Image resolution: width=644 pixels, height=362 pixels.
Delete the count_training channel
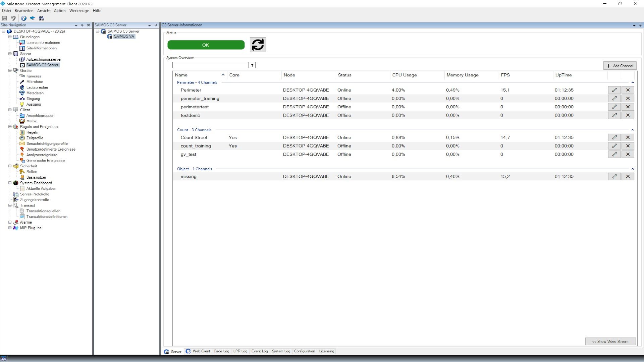click(x=628, y=146)
